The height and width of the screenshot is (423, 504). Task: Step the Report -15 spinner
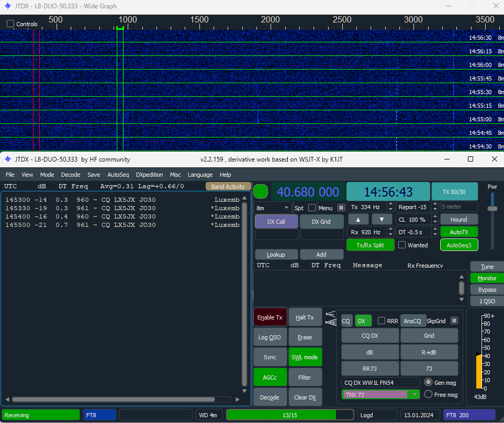click(x=435, y=207)
